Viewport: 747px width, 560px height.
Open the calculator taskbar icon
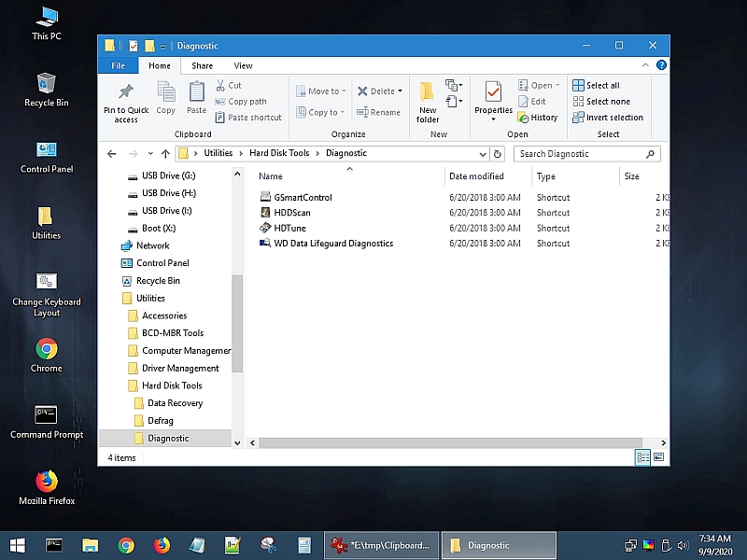(x=304, y=545)
